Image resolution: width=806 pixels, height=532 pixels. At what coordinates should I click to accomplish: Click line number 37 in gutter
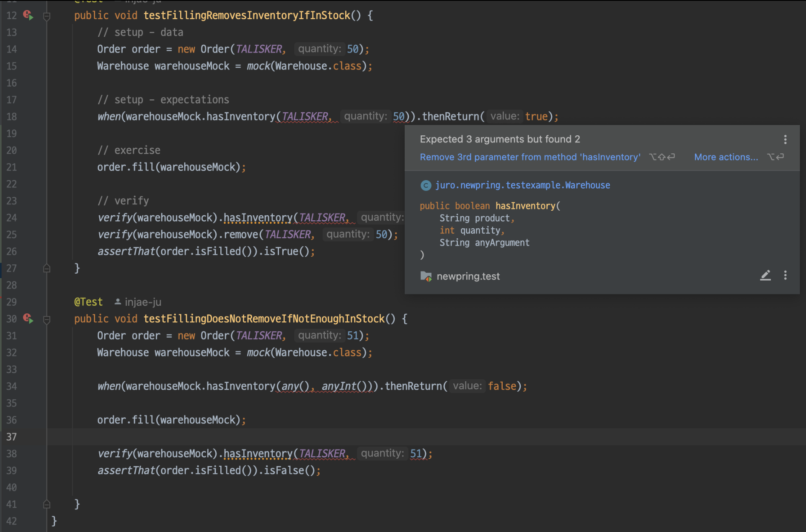[x=11, y=437]
